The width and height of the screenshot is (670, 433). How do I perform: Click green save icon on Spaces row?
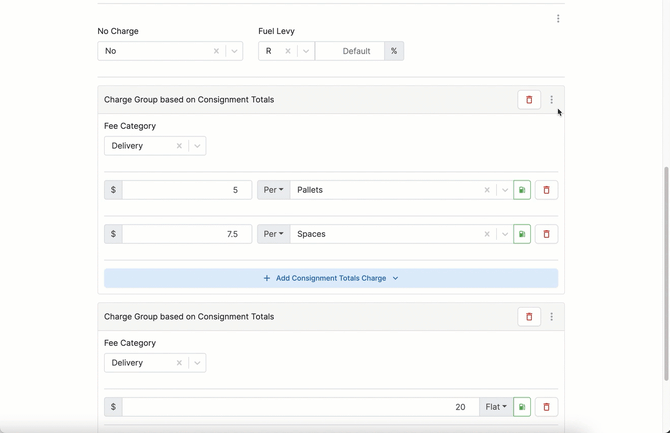(522, 234)
